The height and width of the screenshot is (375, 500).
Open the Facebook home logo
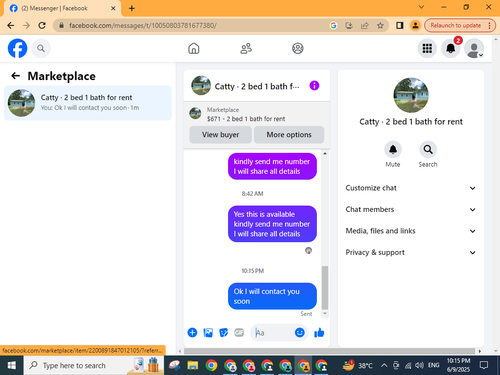pos(17,48)
